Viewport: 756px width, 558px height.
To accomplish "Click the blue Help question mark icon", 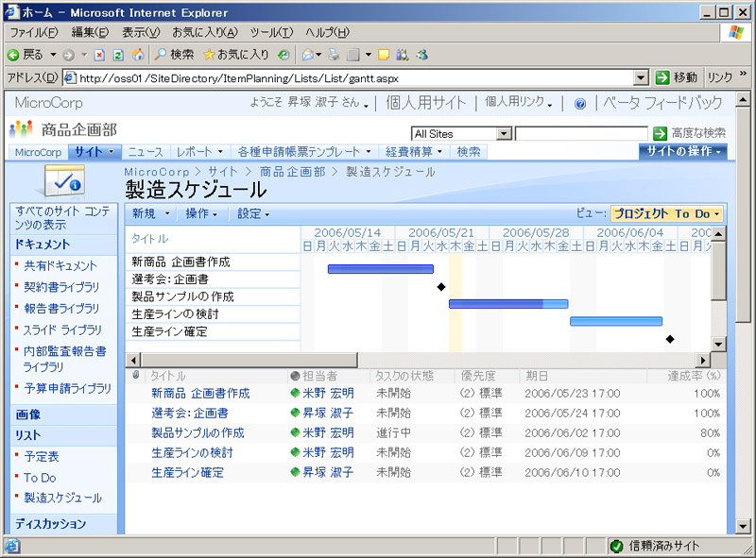I will point(580,103).
